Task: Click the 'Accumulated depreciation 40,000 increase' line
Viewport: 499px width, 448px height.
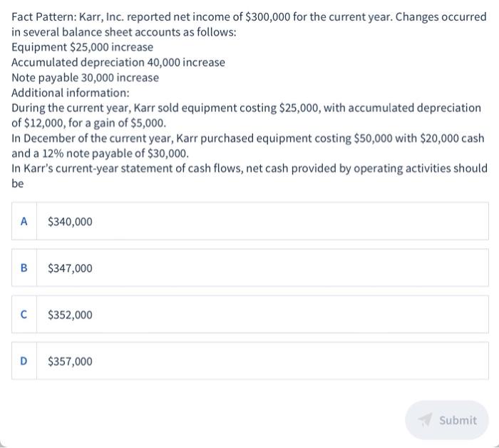Action: point(118,62)
